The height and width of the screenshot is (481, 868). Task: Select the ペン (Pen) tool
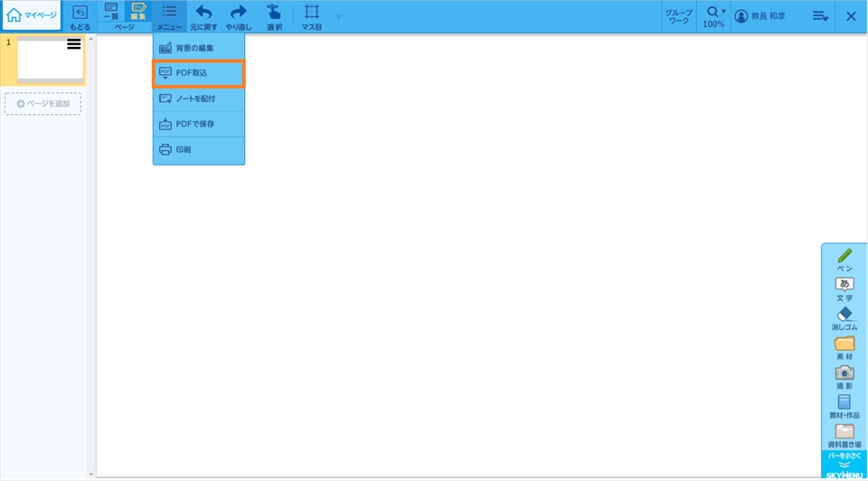click(844, 260)
